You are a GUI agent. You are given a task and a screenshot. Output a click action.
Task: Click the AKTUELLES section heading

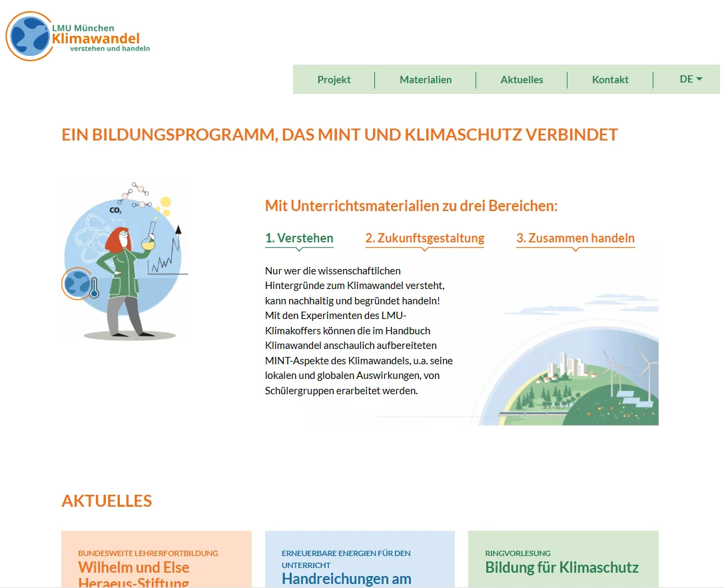click(107, 501)
